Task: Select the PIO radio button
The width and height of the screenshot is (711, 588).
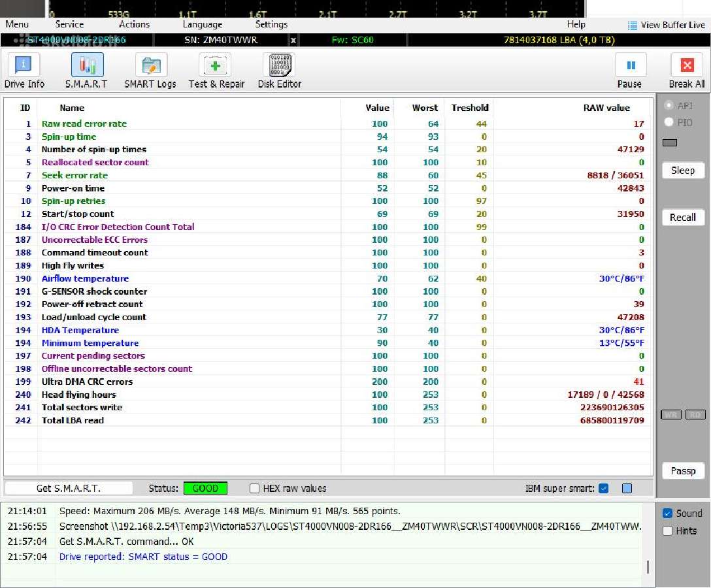Action: click(669, 122)
